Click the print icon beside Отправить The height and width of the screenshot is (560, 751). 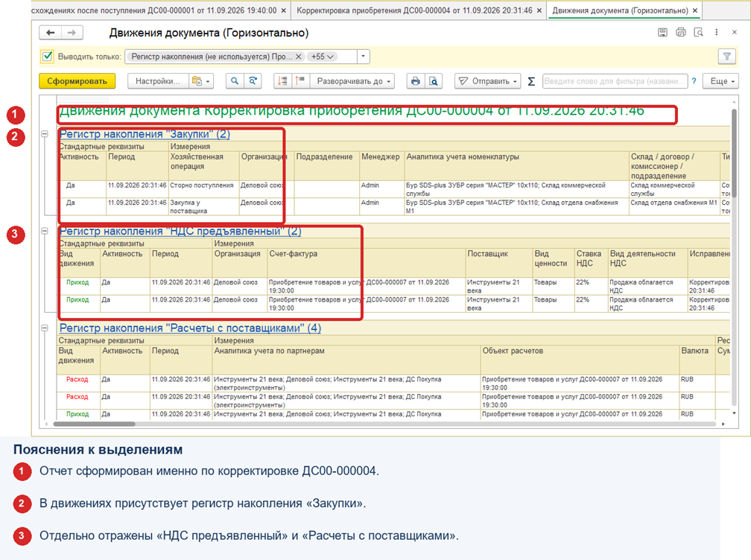point(415,81)
